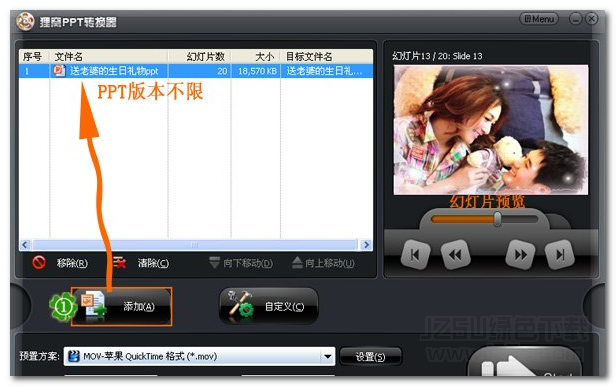Click the slide 13 preview thumbnail
Viewport: 616px width, 387px height.
coord(491,130)
